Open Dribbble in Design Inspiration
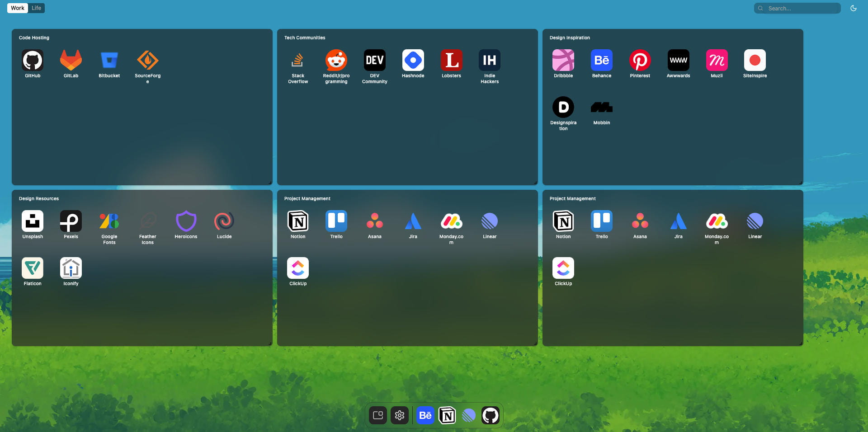Image resolution: width=868 pixels, height=432 pixels. [563, 61]
